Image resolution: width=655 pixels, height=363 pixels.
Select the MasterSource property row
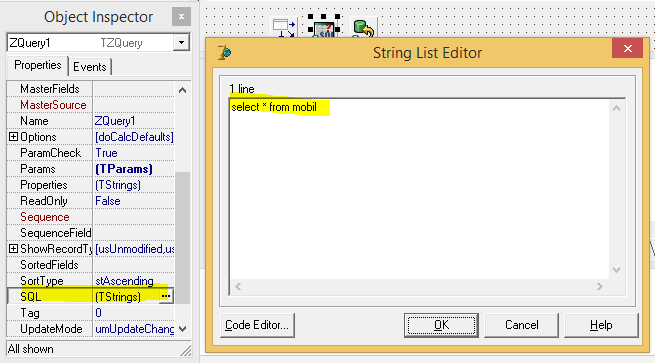click(x=91, y=105)
